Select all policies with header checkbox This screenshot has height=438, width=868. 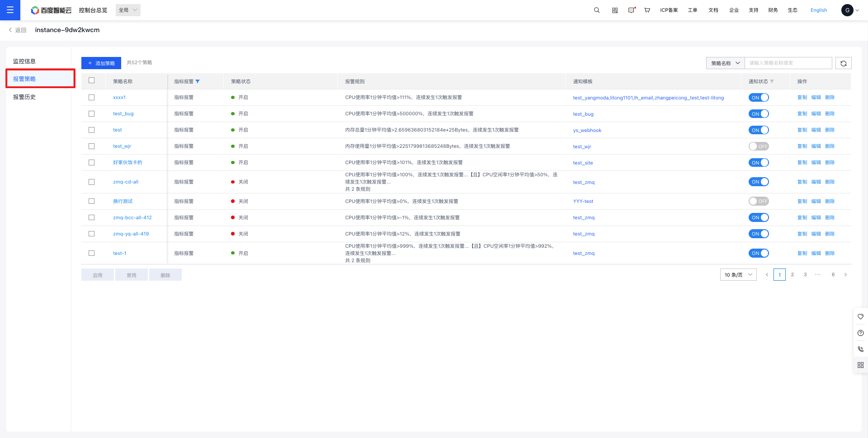point(92,80)
